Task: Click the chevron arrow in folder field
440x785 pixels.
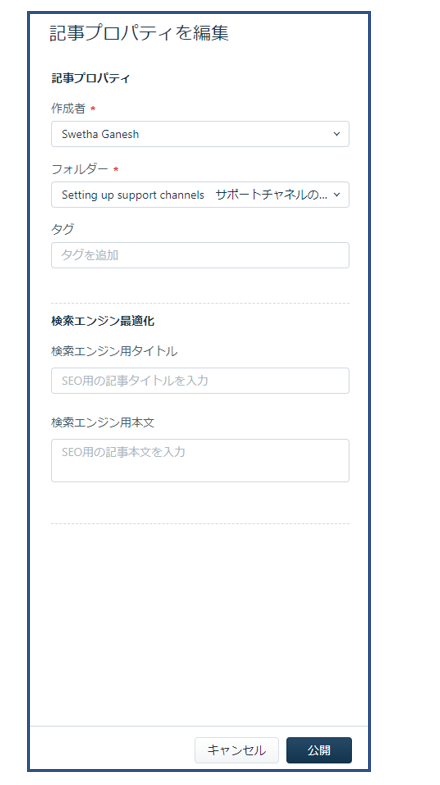Action: (336, 195)
